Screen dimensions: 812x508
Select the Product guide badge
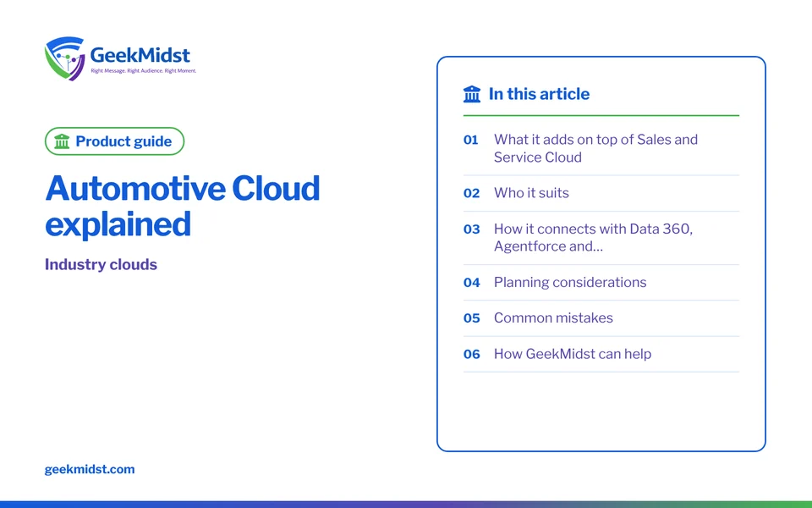(x=114, y=141)
